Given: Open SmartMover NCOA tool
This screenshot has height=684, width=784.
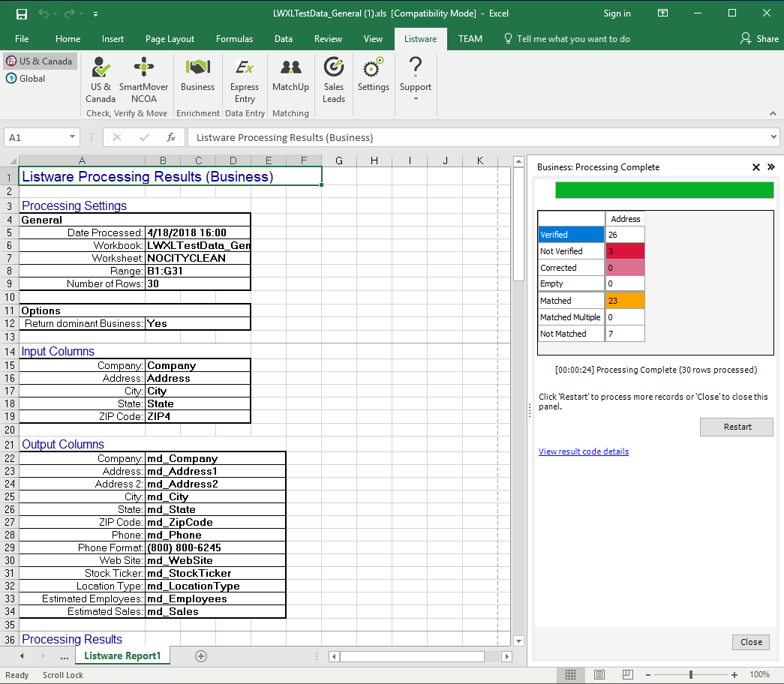Looking at the screenshot, I should point(143,81).
